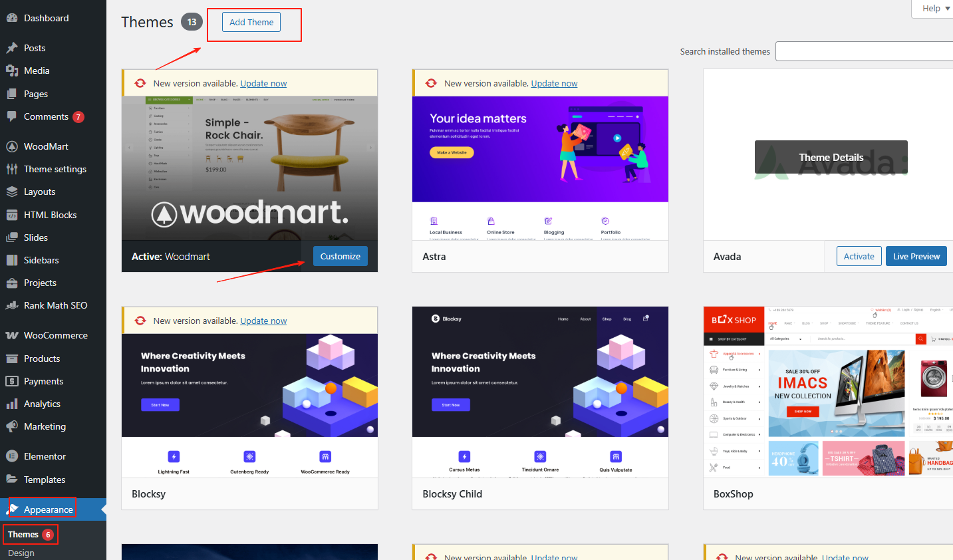
Task: Click the Marketing megaphone icon
Action: [x=12, y=426]
